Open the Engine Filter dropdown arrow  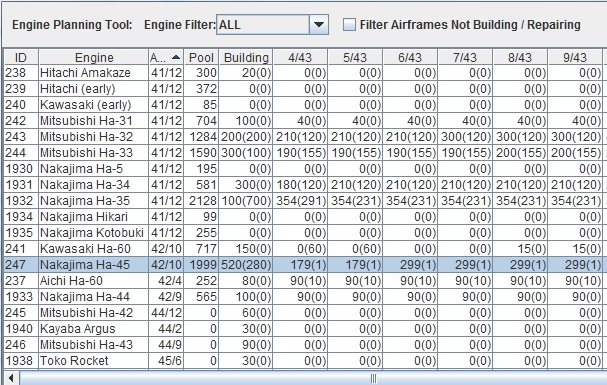[319, 25]
